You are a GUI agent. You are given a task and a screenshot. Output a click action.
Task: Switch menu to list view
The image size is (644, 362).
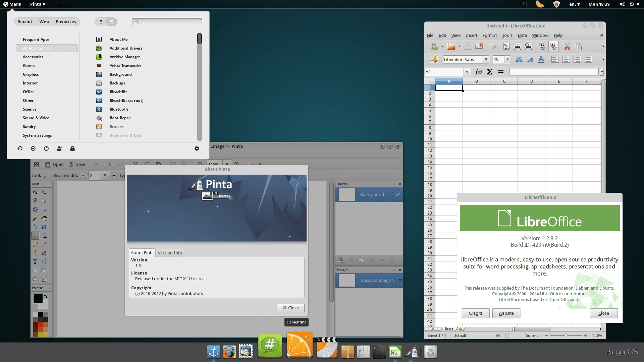tap(112, 22)
